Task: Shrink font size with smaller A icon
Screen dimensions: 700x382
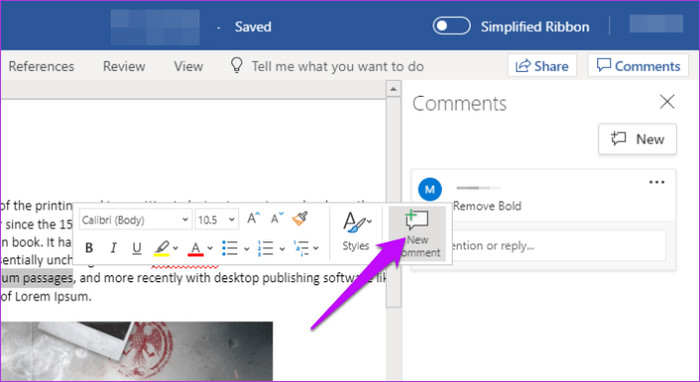Action: [277, 219]
